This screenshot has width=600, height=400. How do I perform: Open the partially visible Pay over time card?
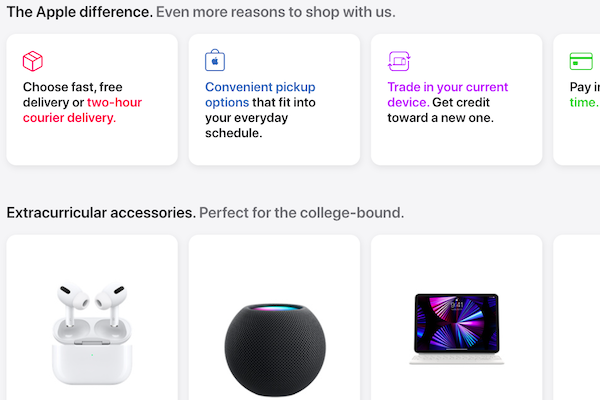point(577,100)
